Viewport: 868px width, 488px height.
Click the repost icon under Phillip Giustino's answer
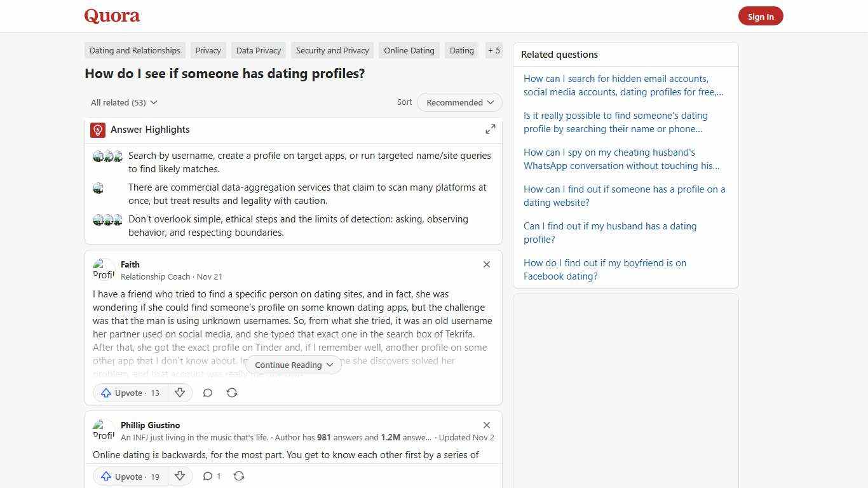tap(239, 476)
